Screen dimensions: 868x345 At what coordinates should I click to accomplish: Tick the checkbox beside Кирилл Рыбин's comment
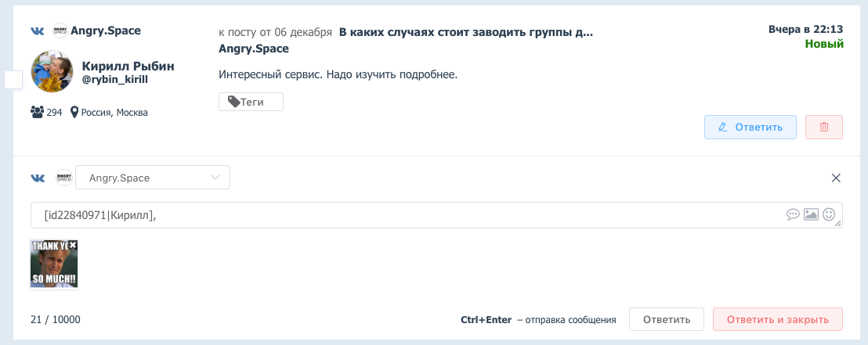pyautogui.click(x=13, y=80)
